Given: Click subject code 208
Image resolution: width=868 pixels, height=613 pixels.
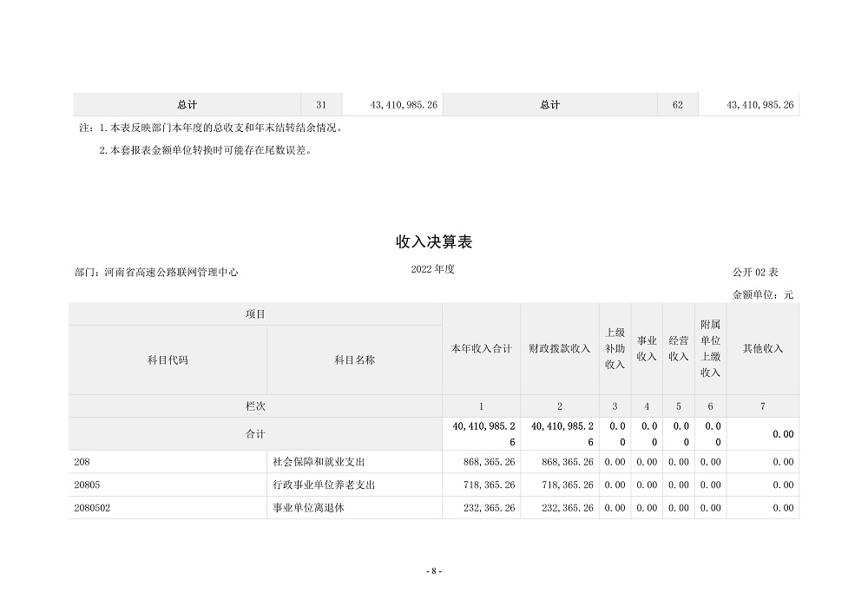Looking at the screenshot, I should 82,462.
